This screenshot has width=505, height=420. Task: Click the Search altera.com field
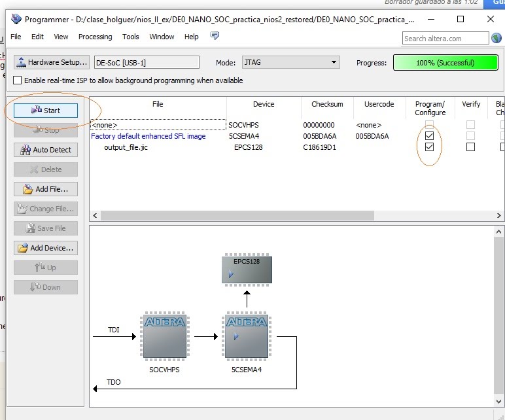click(445, 39)
